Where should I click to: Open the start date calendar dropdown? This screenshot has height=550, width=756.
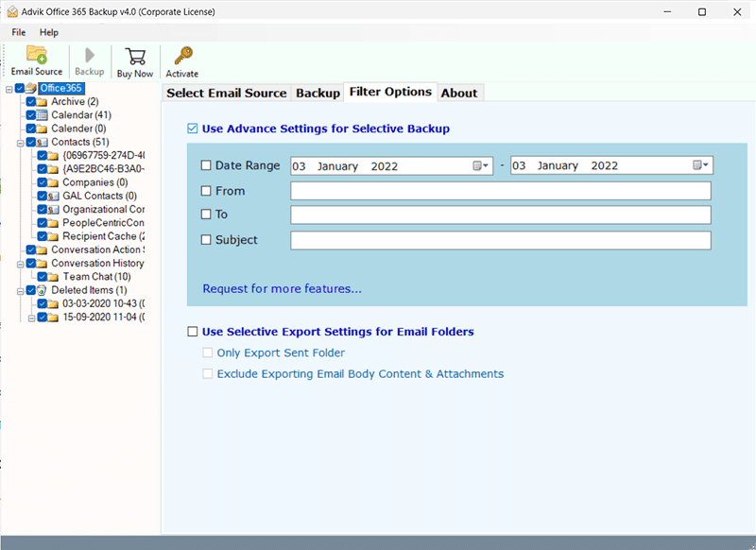pos(481,165)
